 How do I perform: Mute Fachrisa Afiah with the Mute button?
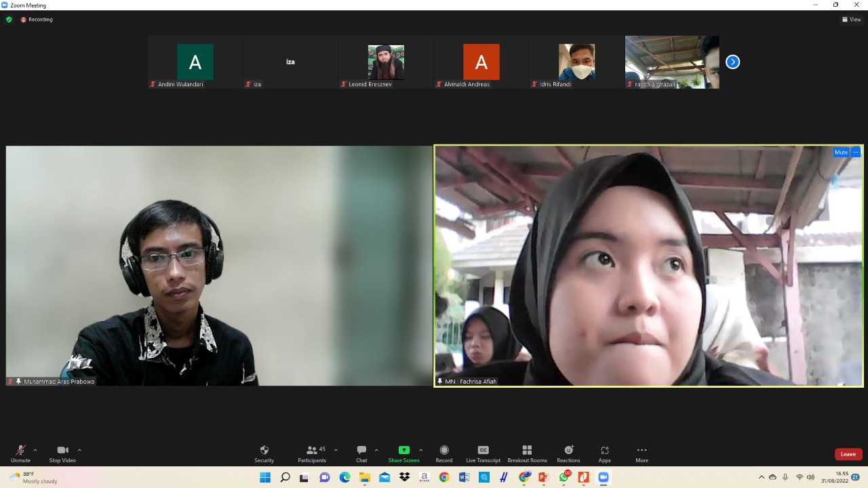pyautogui.click(x=841, y=152)
